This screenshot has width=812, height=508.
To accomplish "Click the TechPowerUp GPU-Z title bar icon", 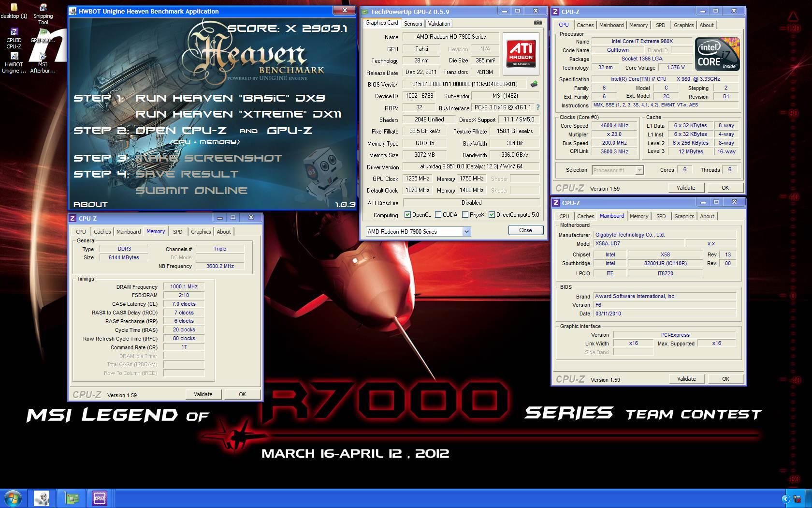I will [365, 12].
